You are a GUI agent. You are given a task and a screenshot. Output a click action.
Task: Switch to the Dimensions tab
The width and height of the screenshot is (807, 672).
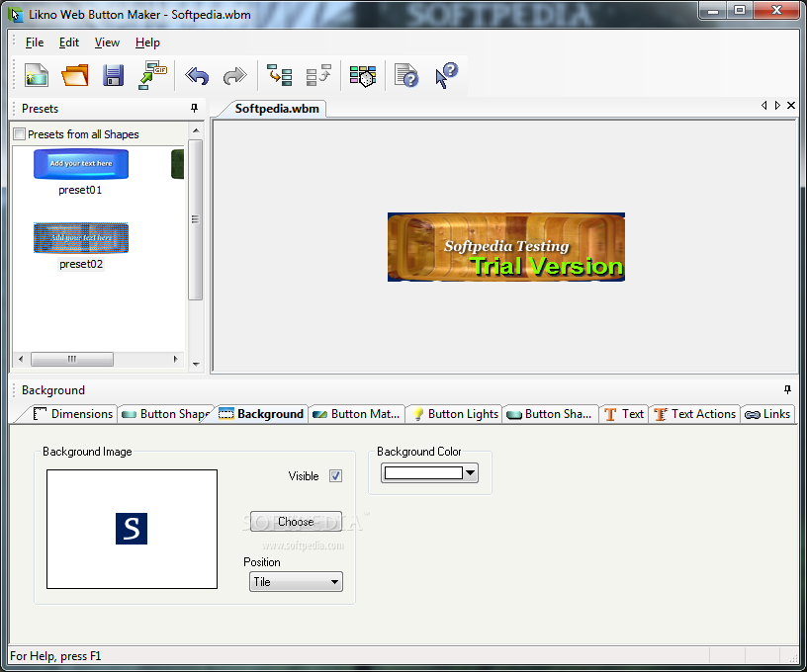[x=72, y=414]
